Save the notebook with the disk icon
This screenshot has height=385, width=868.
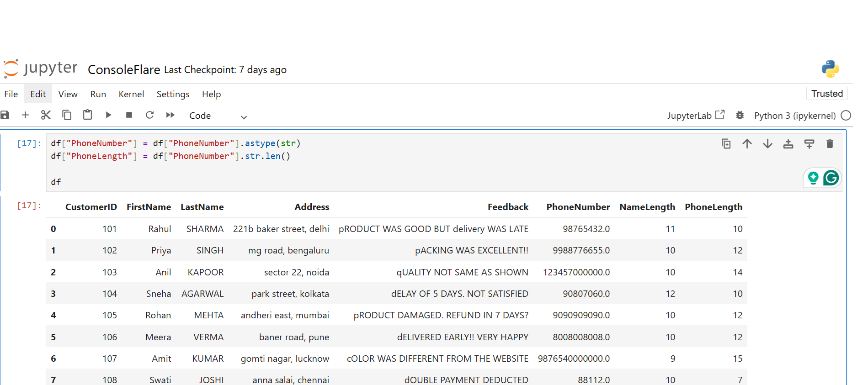click(x=5, y=115)
